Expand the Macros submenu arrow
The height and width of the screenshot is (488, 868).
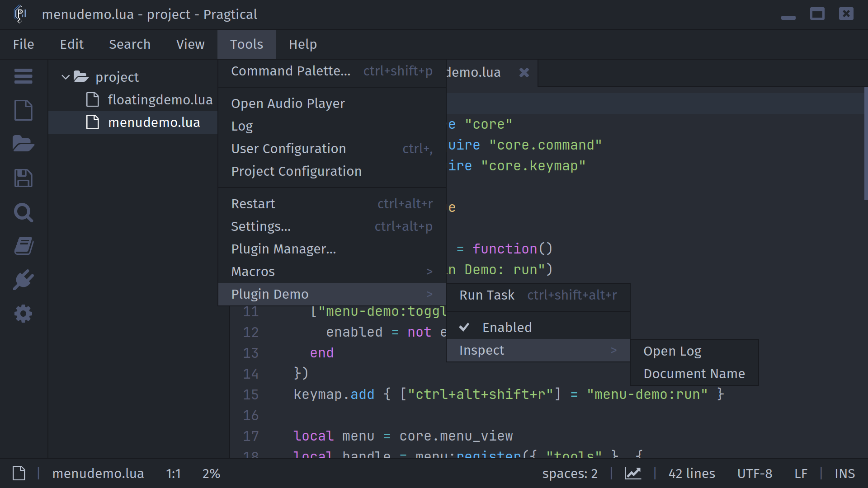[x=429, y=272]
